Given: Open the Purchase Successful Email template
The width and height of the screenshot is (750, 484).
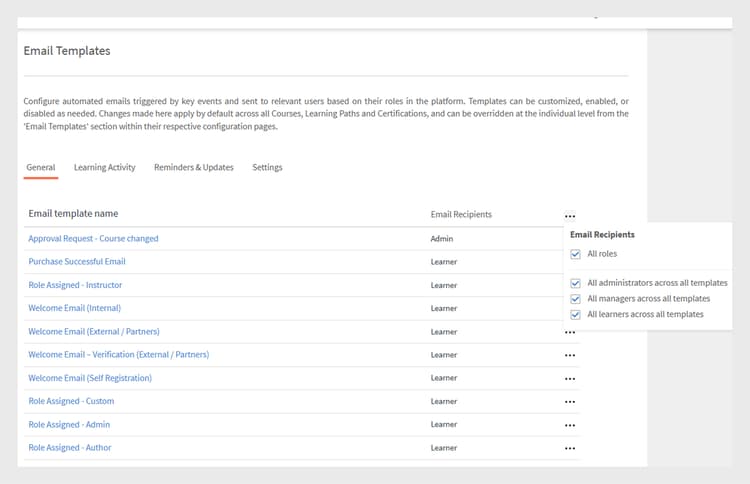Looking at the screenshot, I should [x=77, y=262].
